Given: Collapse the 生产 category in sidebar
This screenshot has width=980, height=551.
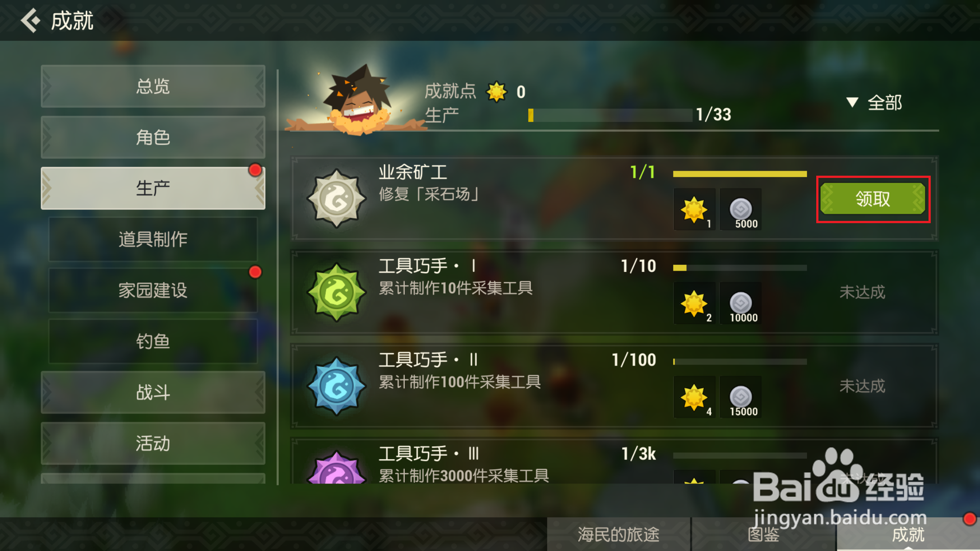Looking at the screenshot, I should point(153,188).
